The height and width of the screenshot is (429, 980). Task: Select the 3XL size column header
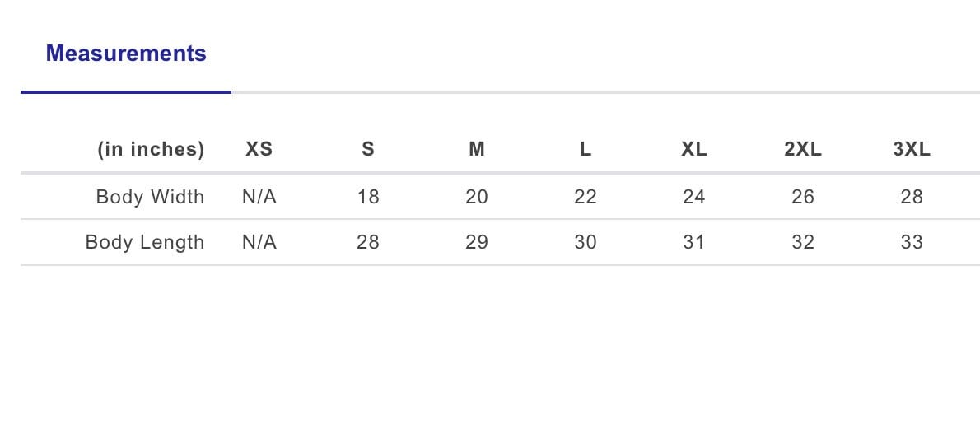(912, 149)
